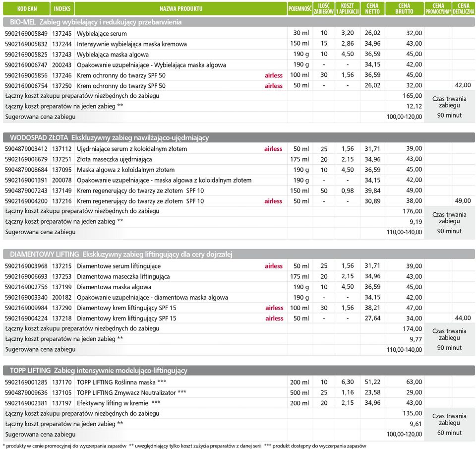Click total cost 174,00

[x=412, y=329]
